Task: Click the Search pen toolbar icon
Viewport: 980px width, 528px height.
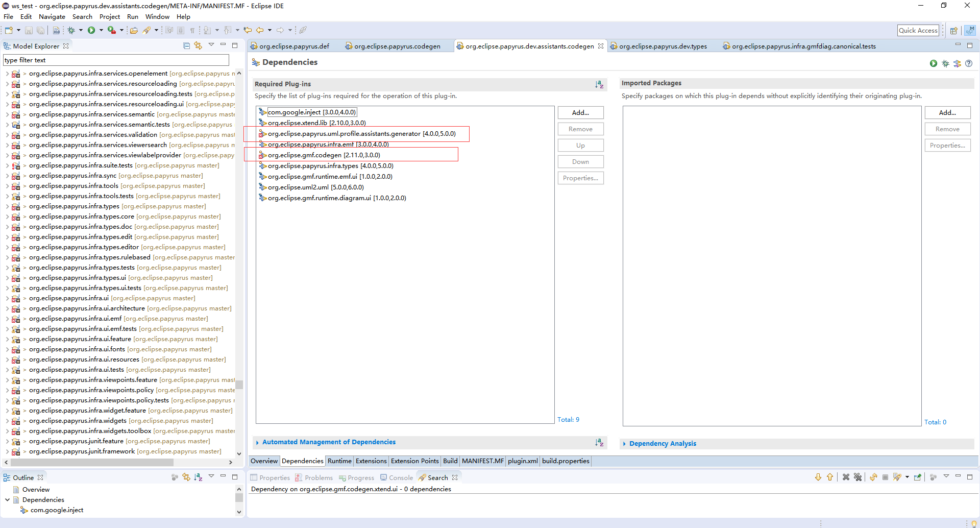Action: [x=147, y=30]
